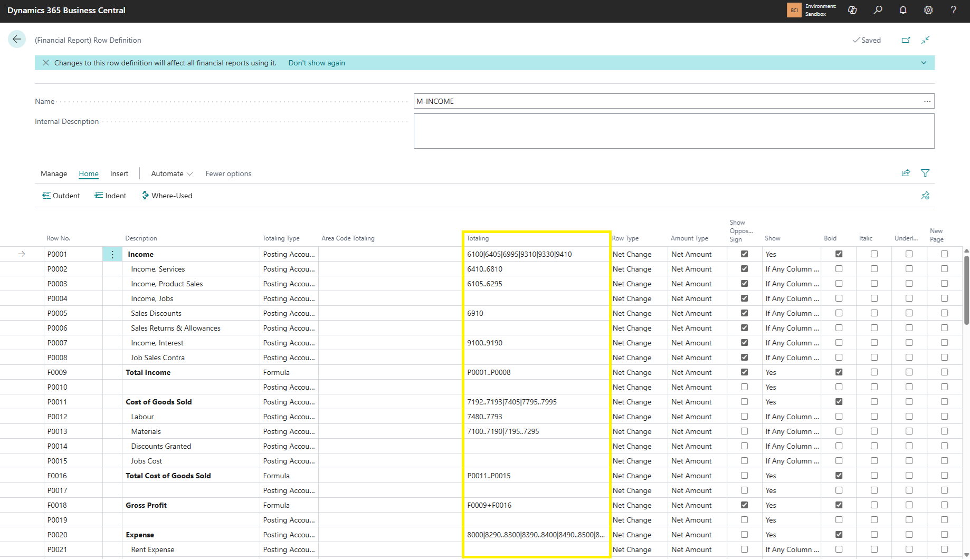Select the Home tab
The image size is (970, 560).
pos(89,173)
